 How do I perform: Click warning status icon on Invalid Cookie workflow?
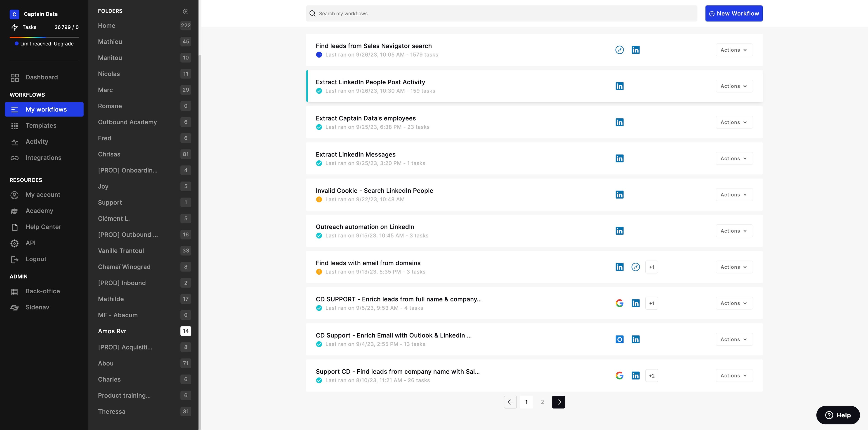pyautogui.click(x=319, y=199)
